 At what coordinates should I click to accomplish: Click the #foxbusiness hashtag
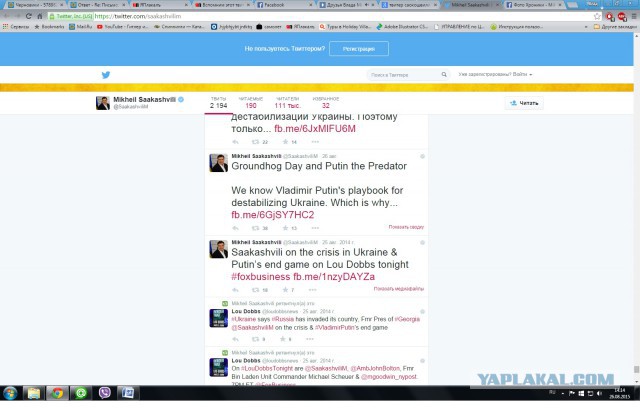pos(260,276)
